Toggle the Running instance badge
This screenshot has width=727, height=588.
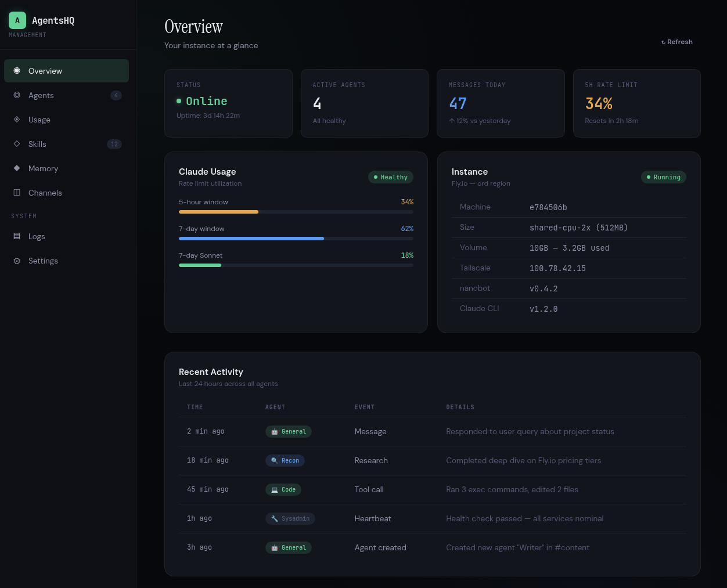[x=663, y=177]
